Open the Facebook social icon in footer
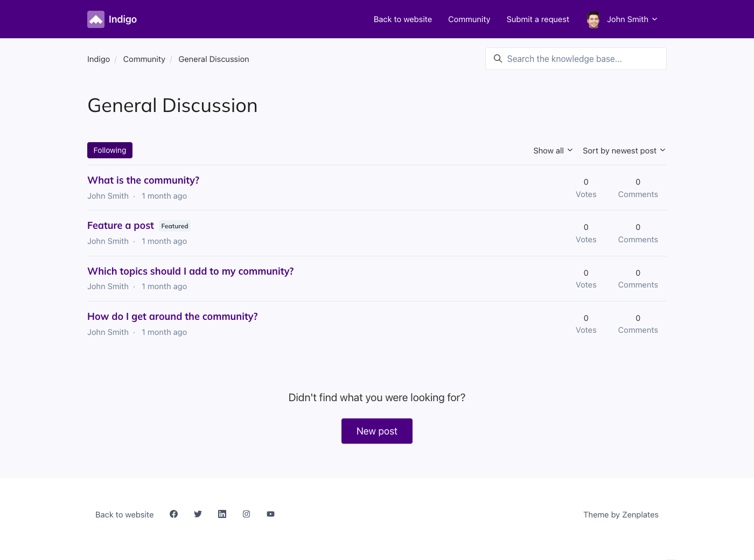 (x=173, y=514)
